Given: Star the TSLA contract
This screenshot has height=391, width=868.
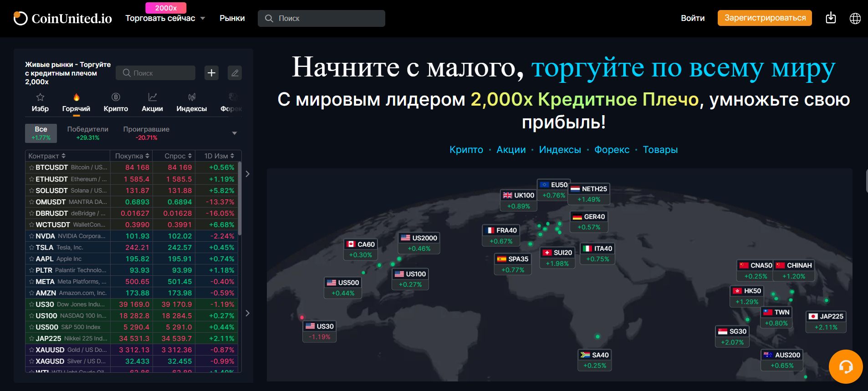Looking at the screenshot, I should 31,248.
